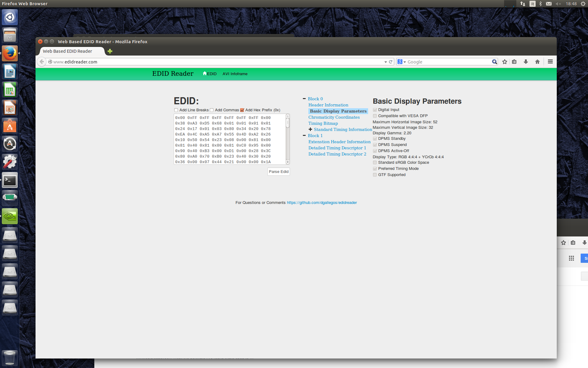Expand Standard Timing Information node

tap(310, 129)
